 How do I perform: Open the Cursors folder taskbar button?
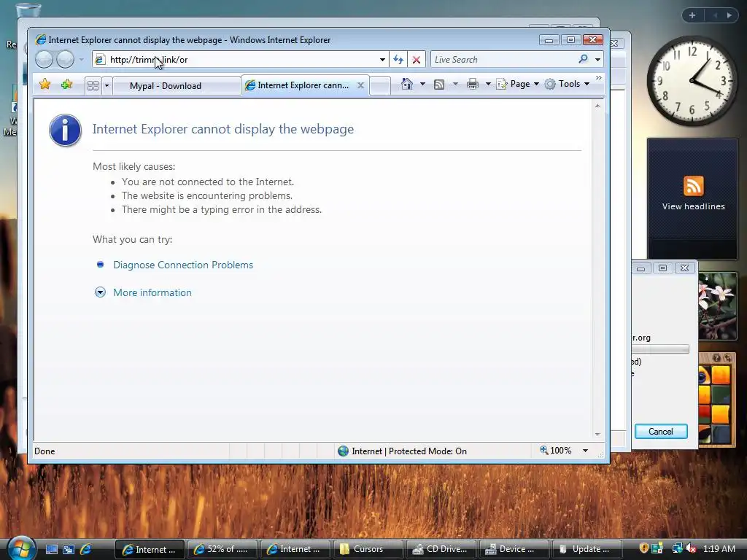point(368,549)
